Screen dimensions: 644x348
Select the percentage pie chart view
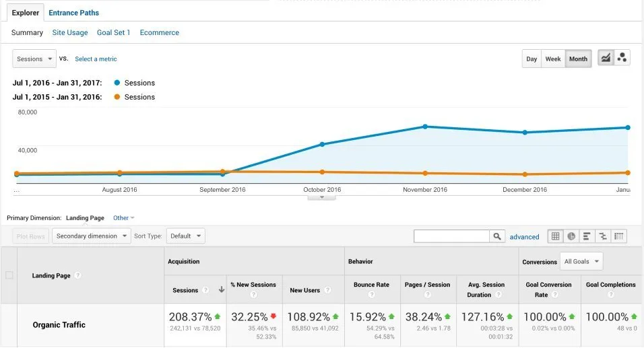pyautogui.click(x=571, y=236)
